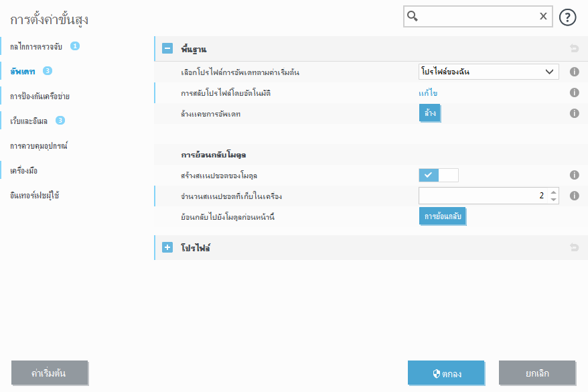Click the ล้าง clear button
The width and height of the screenshot is (588, 392).
pos(430,113)
